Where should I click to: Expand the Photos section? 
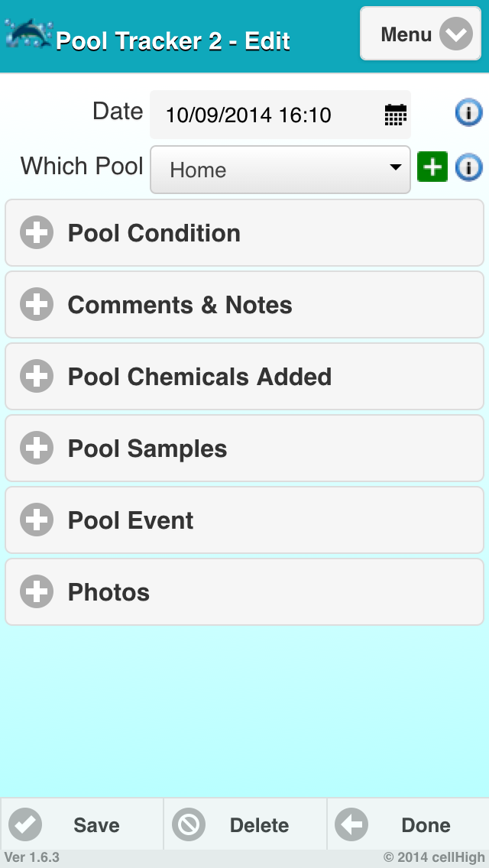[244, 592]
